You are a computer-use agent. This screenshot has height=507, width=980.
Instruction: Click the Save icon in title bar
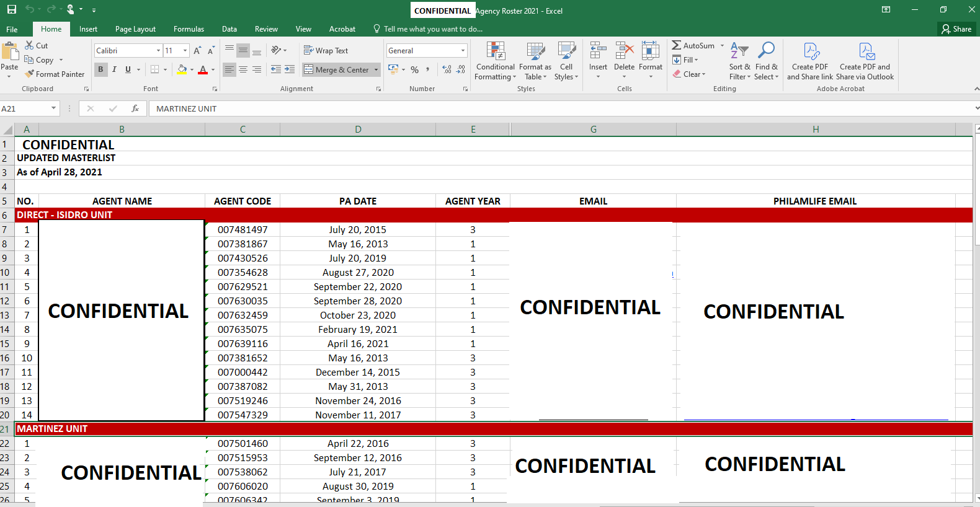tap(12, 9)
